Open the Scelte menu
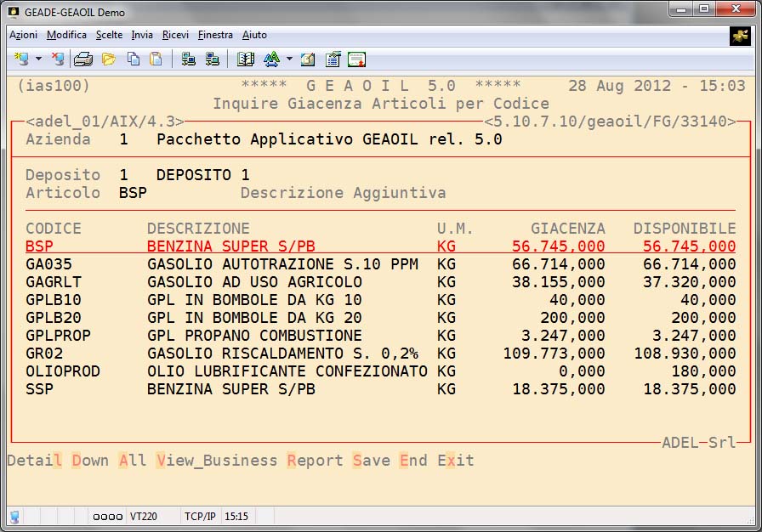The width and height of the screenshot is (762, 532). point(109,35)
